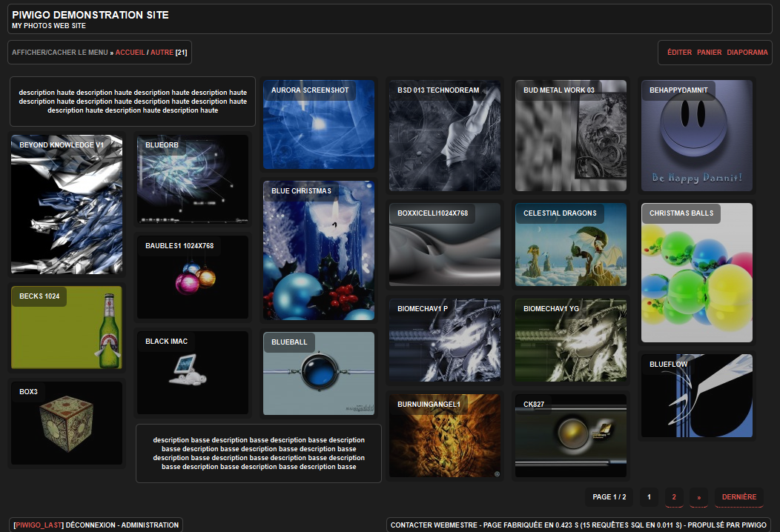The image size is (780, 532).
Task: Select the Becks 1024 beer bottle thumbnail
Action: point(67,327)
